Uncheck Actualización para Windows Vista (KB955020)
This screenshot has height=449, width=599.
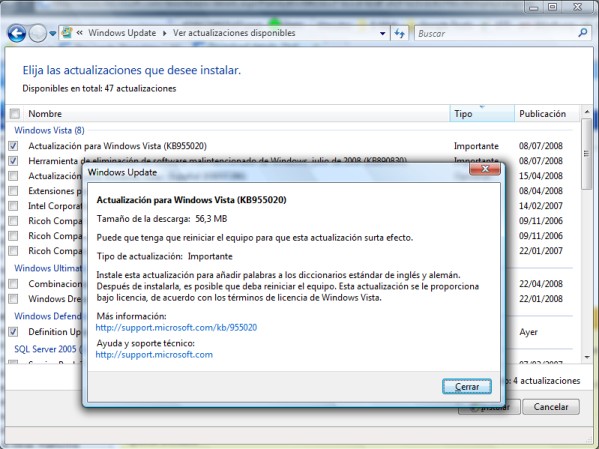click(x=13, y=146)
